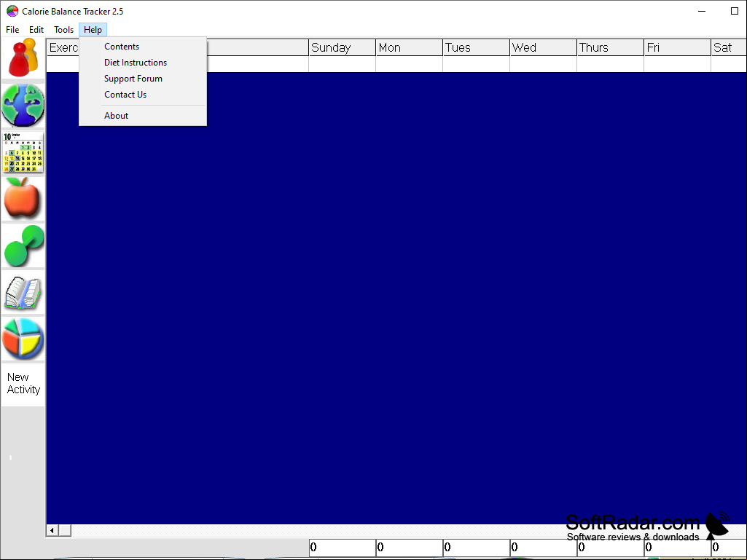This screenshot has height=560, width=747.
Task: Open the File menu
Action: tap(12, 30)
